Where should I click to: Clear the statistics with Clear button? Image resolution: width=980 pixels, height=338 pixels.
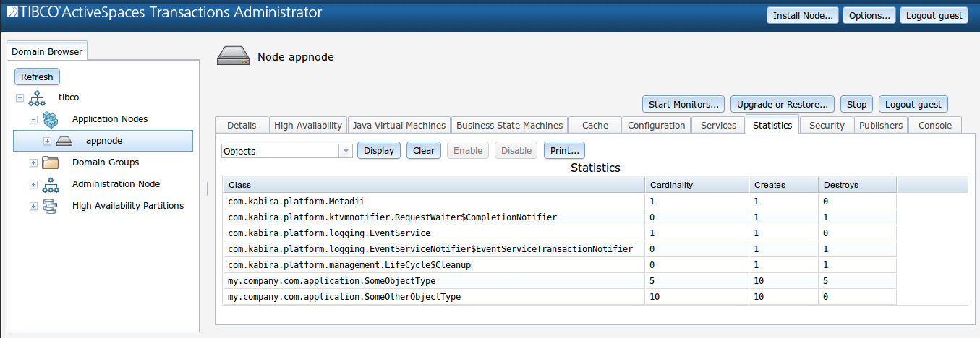coord(424,150)
